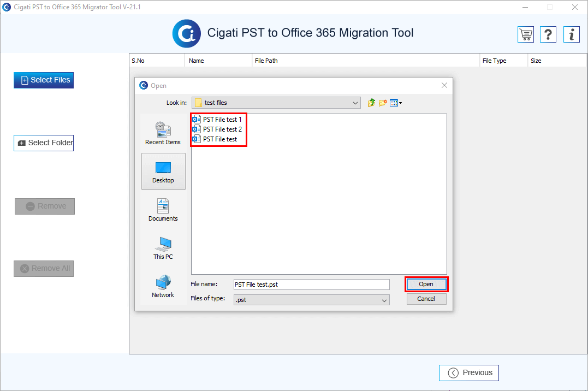Click the File Path column header
This screenshot has width=588, height=391.
point(366,61)
